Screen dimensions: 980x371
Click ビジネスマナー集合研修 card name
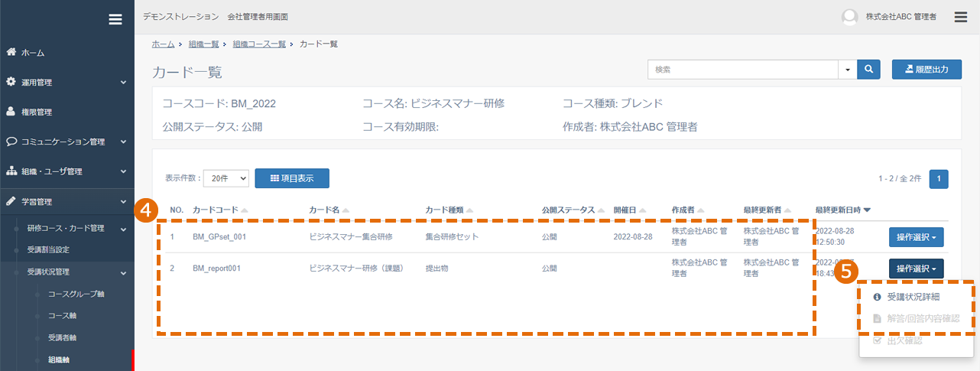tap(351, 237)
